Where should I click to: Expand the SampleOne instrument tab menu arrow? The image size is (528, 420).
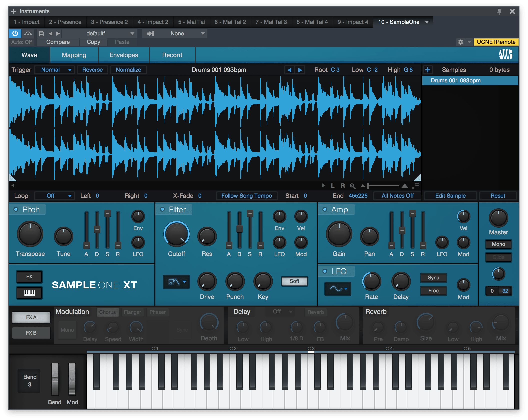coord(427,22)
